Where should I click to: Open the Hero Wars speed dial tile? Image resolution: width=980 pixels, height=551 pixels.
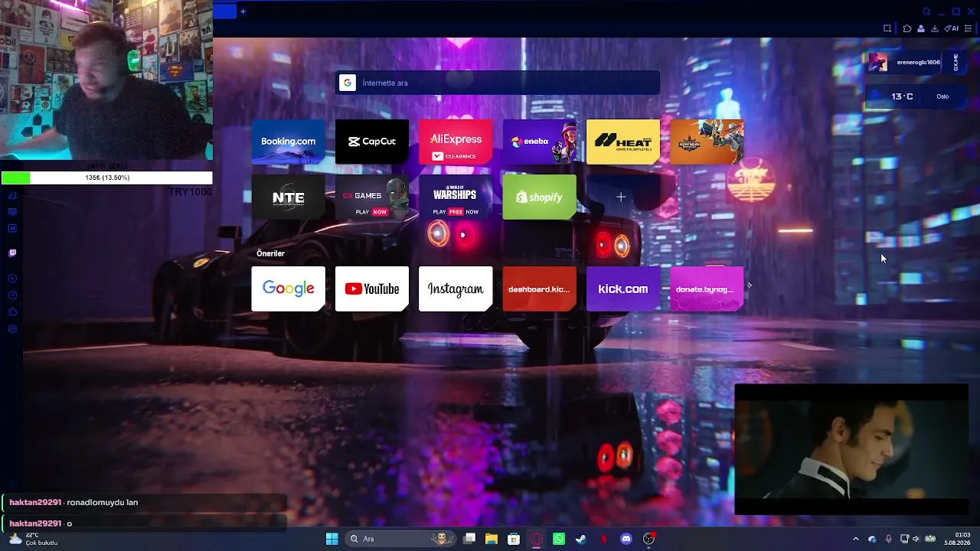(x=707, y=142)
